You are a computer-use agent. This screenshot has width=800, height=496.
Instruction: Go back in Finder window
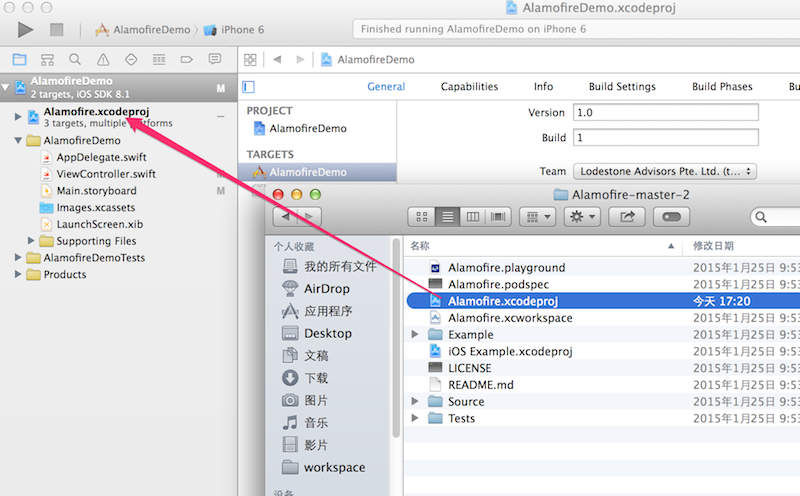click(x=285, y=217)
